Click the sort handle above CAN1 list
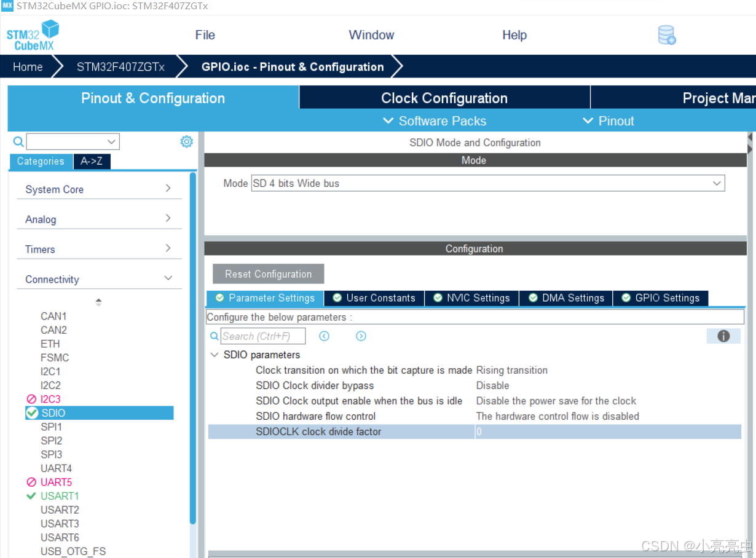Screen dimensions: 756x558 click(x=98, y=302)
